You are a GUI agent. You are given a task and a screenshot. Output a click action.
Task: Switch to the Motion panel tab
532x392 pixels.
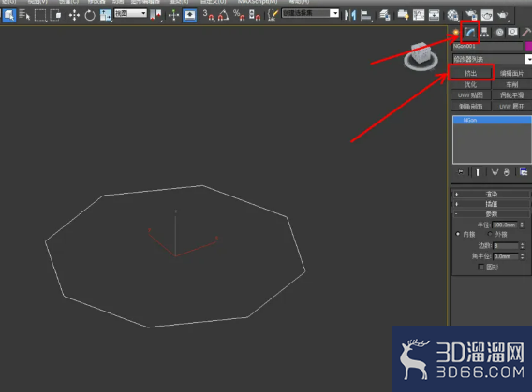click(499, 32)
